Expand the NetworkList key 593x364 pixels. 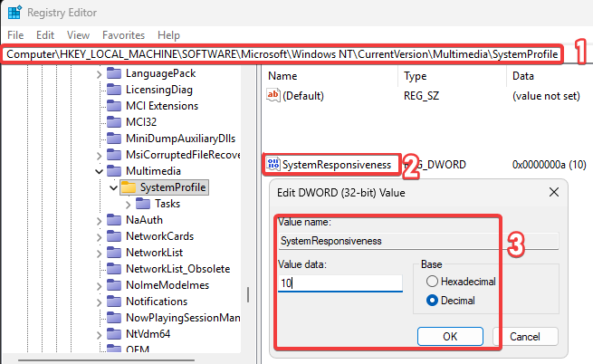tap(99, 254)
